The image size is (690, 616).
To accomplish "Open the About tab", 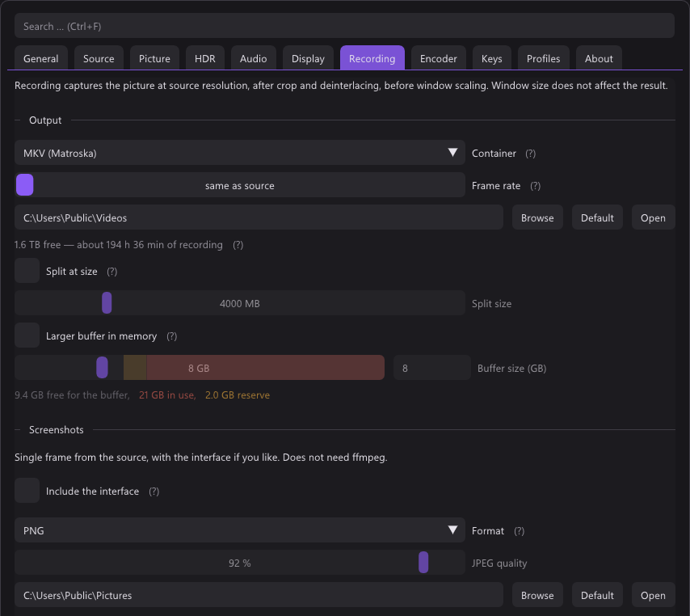I will (x=599, y=58).
